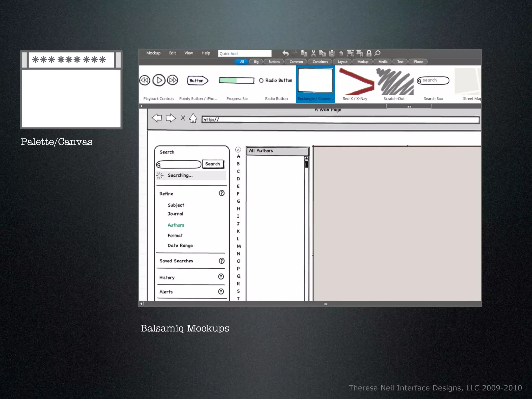
Task: Click letter M in alphabet index
Action: click(x=239, y=246)
